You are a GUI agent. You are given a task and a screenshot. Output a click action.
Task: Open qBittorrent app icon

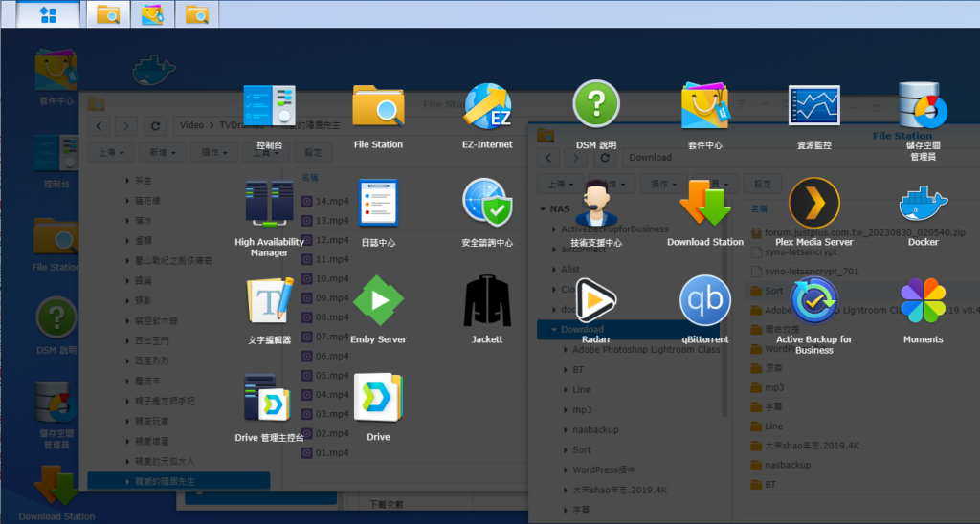pos(705,300)
